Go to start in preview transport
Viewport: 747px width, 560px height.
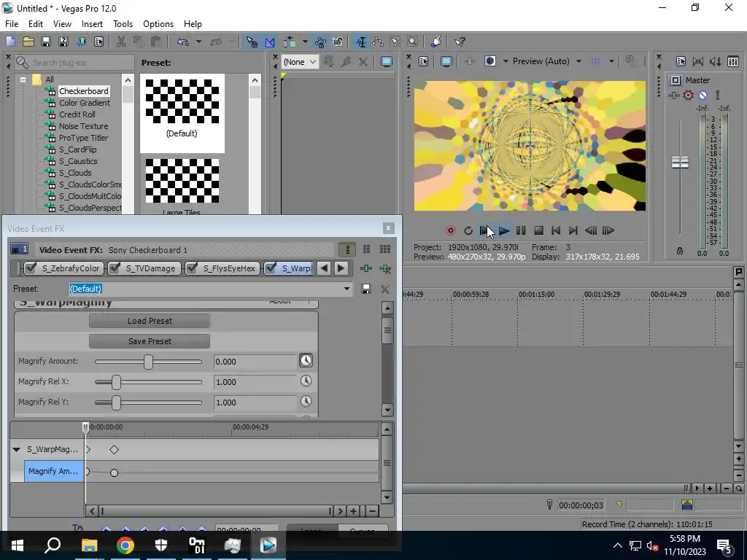pyautogui.click(x=555, y=231)
